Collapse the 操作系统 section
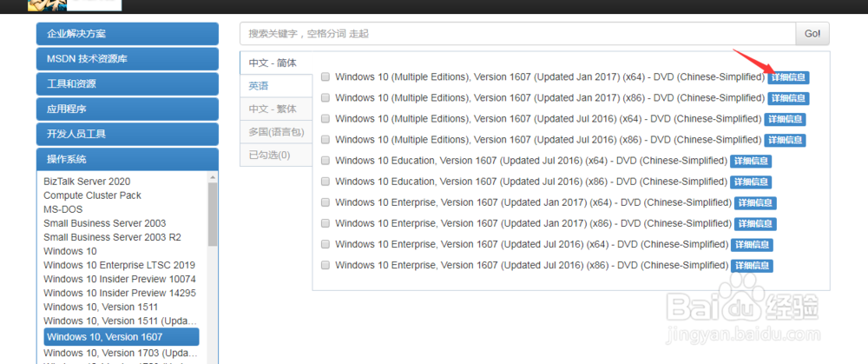Image resolution: width=868 pixels, height=364 pixels. coord(128,160)
